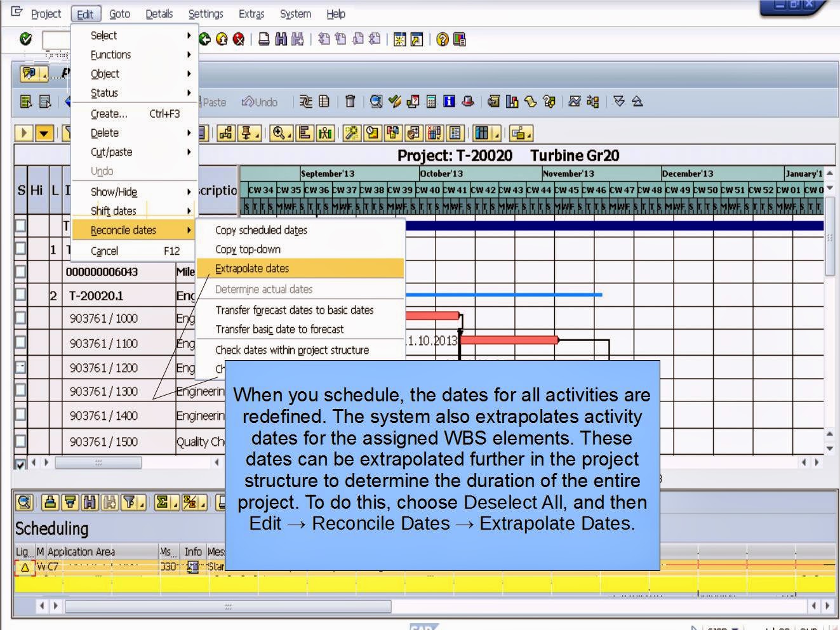The height and width of the screenshot is (630, 840).
Task: Open the layout selection dropdown arrow
Action: pos(495,137)
